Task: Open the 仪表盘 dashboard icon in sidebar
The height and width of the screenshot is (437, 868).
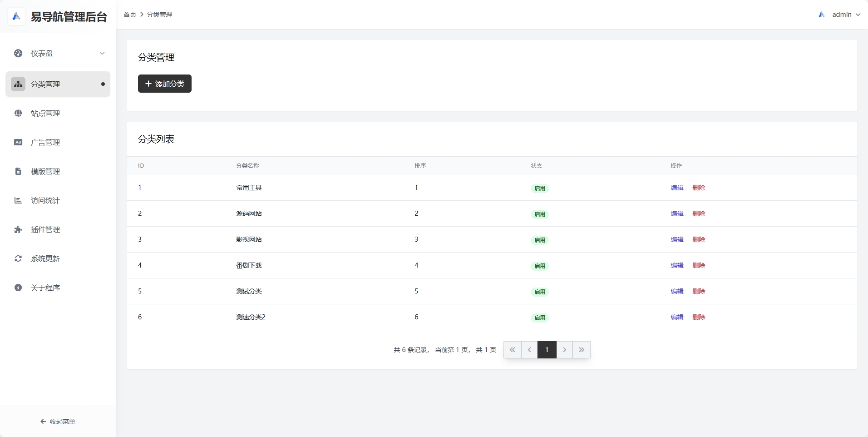Action: tap(18, 53)
